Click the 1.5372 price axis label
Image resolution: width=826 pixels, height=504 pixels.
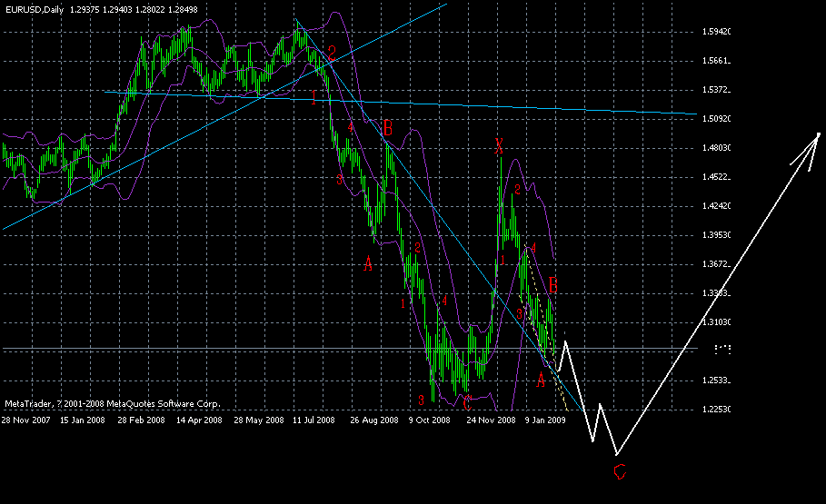[716, 90]
